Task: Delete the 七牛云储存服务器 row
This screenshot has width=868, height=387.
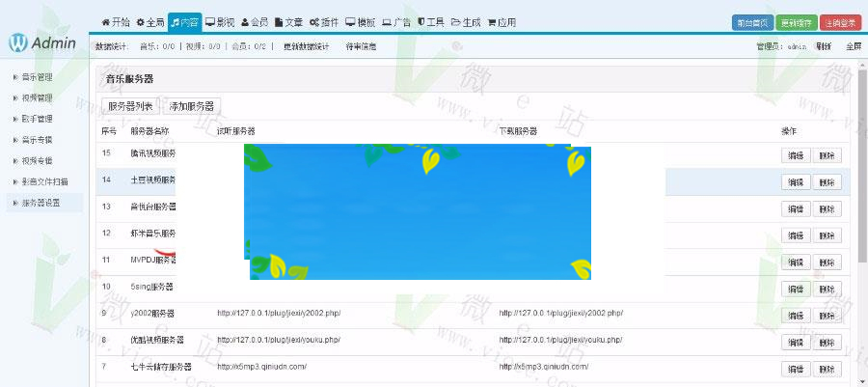Action: click(827, 369)
